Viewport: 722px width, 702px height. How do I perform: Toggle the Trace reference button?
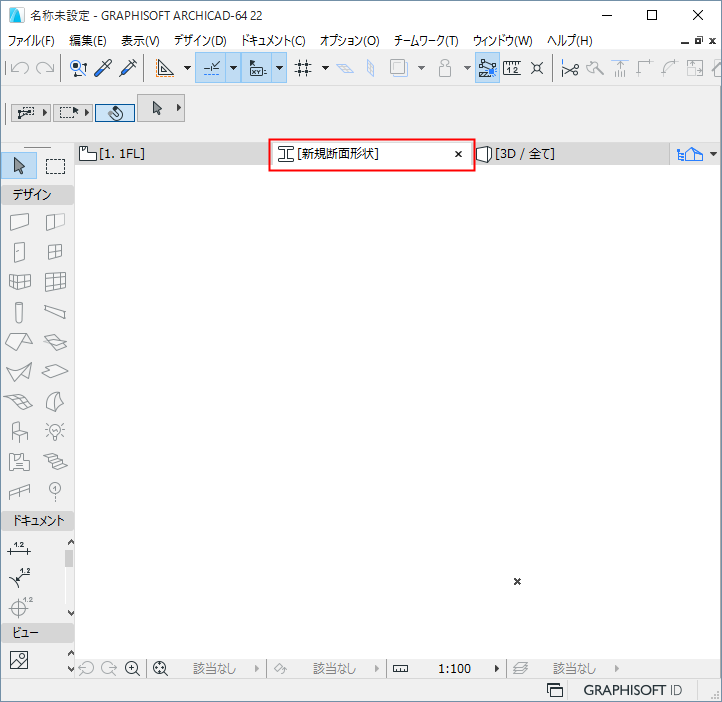(x=399, y=68)
